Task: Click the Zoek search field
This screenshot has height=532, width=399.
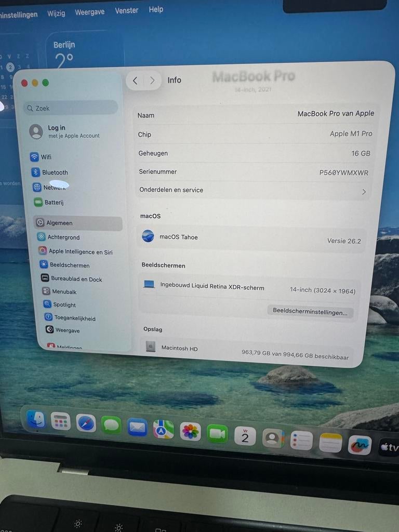Action: pos(71,108)
